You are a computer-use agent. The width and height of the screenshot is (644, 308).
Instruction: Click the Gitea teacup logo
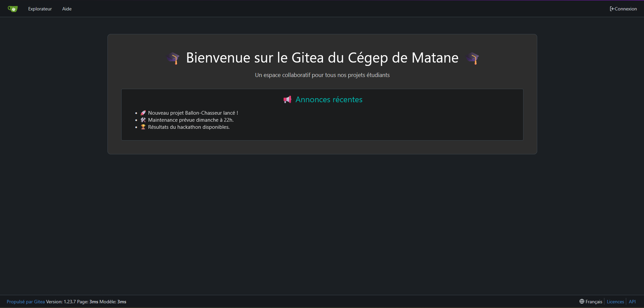[x=12, y=9]
